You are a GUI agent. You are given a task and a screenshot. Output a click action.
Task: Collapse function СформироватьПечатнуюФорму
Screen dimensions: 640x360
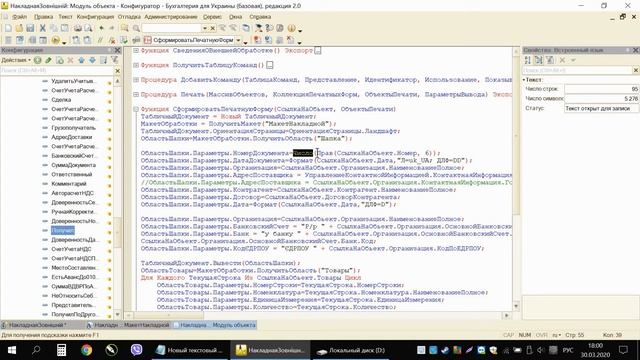pos(136,109)
